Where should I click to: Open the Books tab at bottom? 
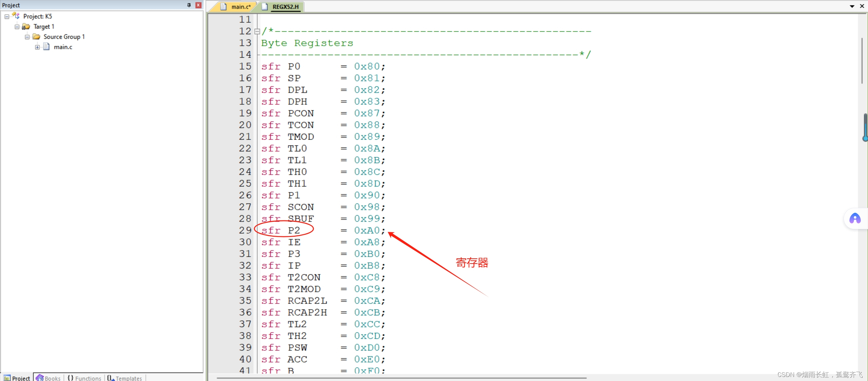click(49, 378)
